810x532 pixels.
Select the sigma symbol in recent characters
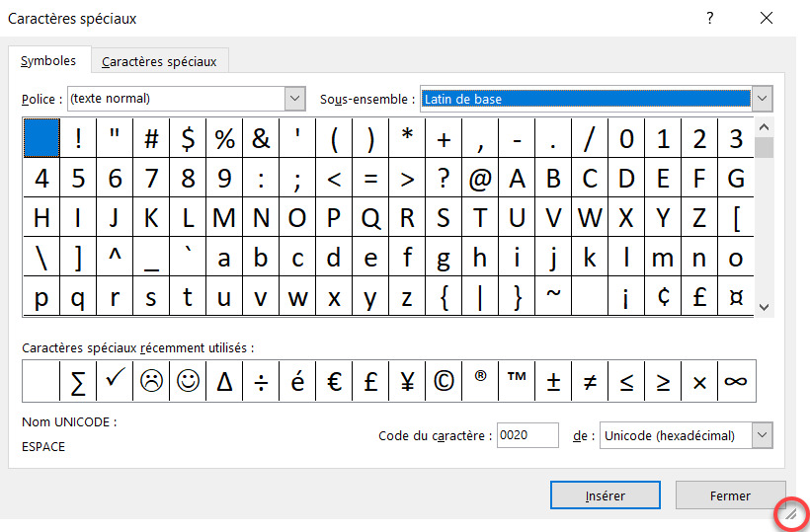click(78, 381)
